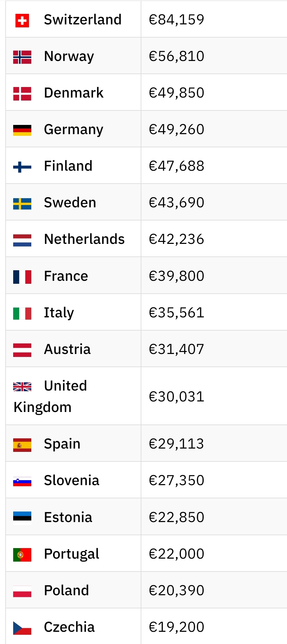Click the Norway flag icon

point(22,57)
